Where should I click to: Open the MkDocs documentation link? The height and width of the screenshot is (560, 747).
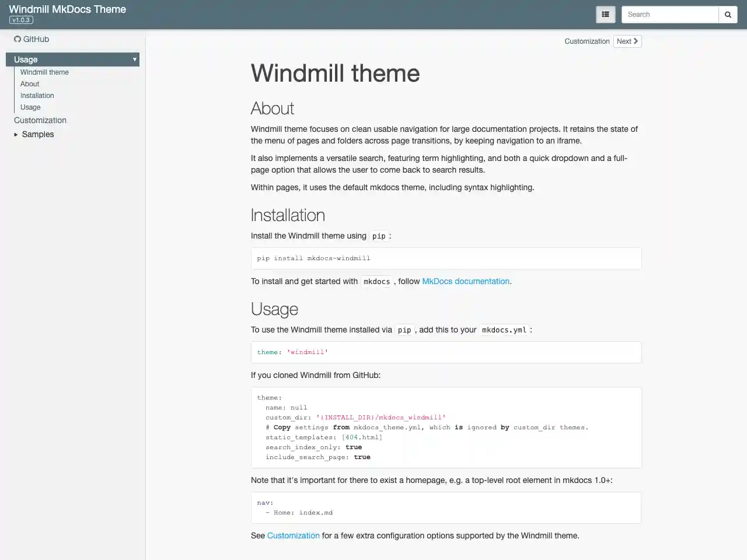465,281
